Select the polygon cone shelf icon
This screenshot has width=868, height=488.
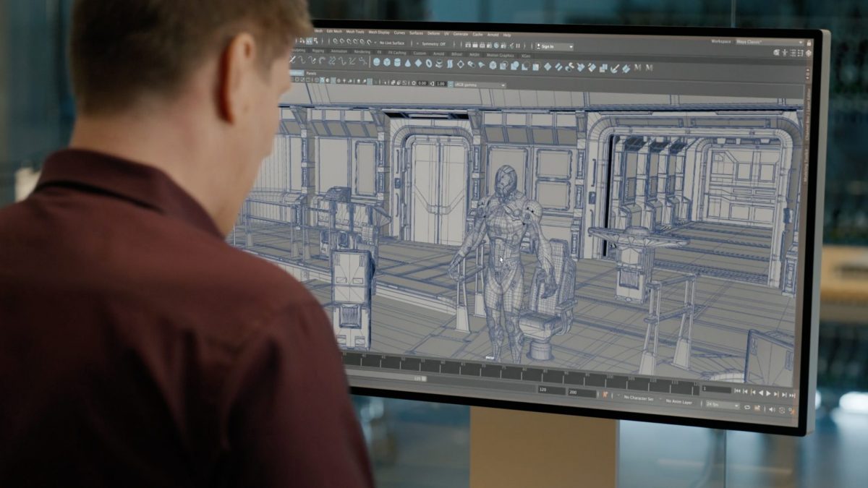pyautogui.click(x=408, y=63)
